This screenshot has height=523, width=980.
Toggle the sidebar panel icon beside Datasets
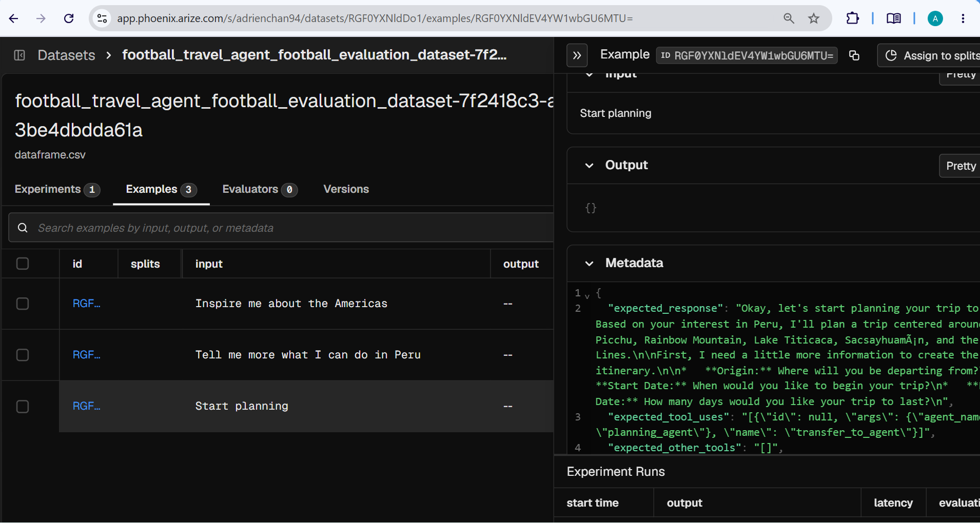click(x=19, y=55)
